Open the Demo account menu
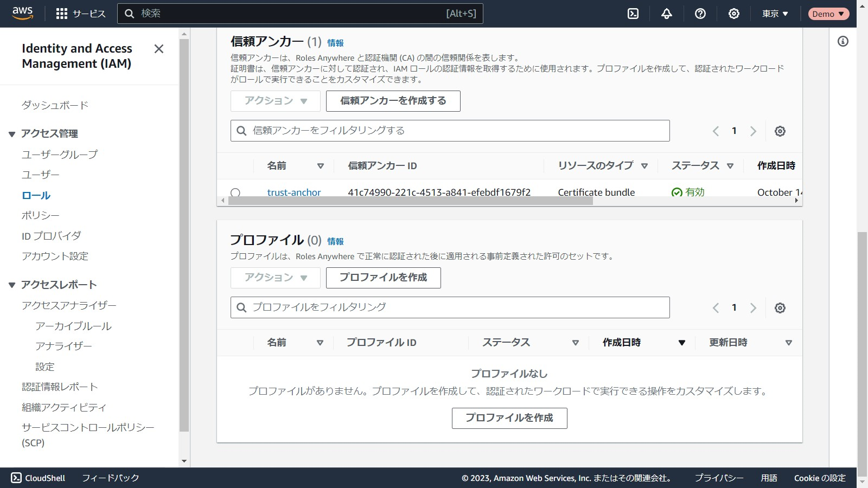Screen dimensions: 868x488 point(828,14)
